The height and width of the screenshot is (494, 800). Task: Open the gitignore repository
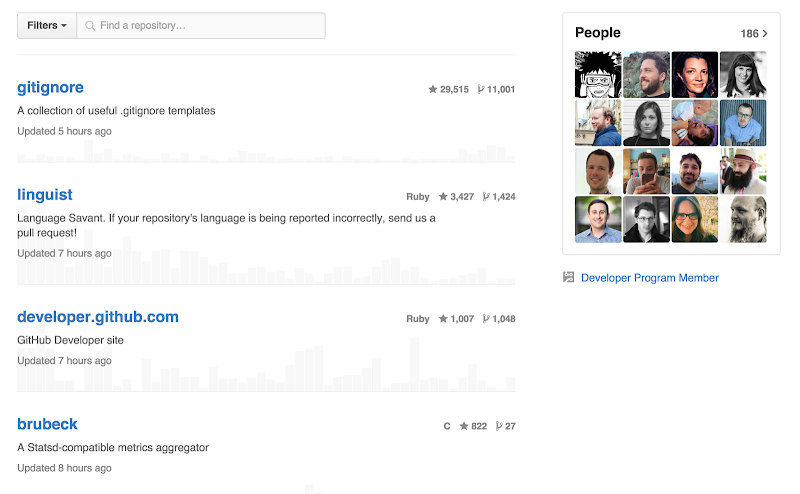tap(51, 87)
